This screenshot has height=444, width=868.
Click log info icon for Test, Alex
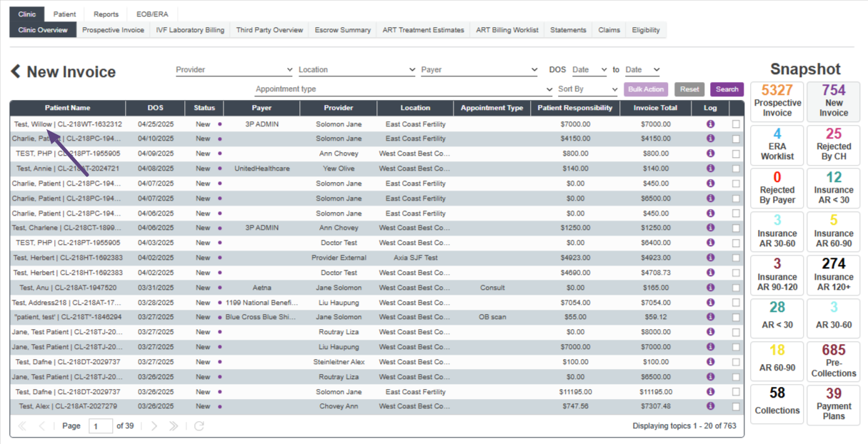(710, 406)
